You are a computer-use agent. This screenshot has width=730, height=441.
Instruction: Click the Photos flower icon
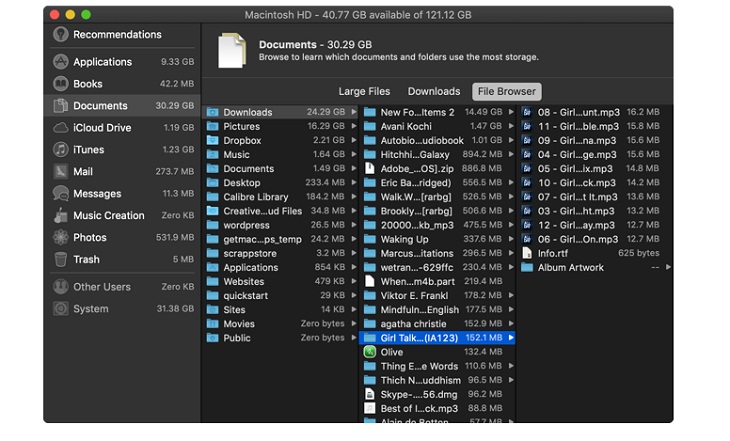click(x=61, y=237)
